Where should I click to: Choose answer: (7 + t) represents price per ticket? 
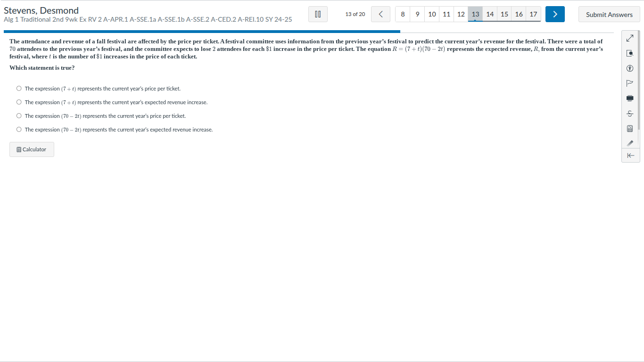point(19,88)
